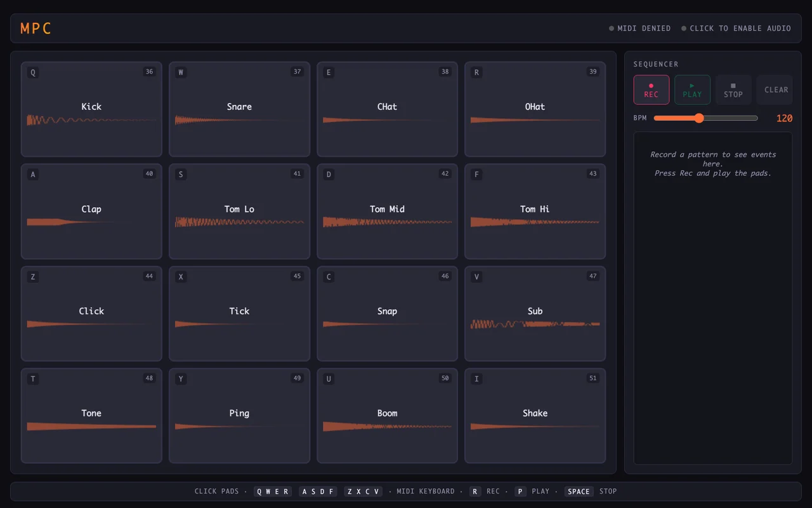Screen dimensions: 812x508
Task: Click the Q key badge on Kick
Action: click(33, 72)
